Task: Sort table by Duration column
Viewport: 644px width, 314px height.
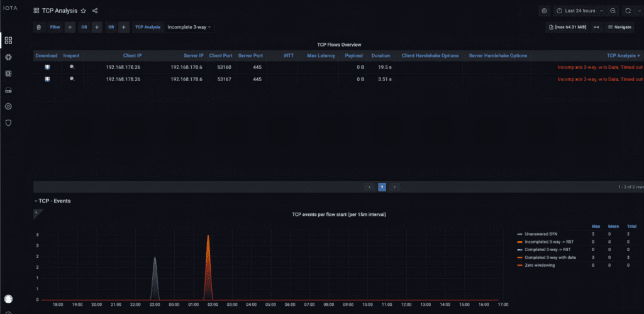Action: point(380,55)
